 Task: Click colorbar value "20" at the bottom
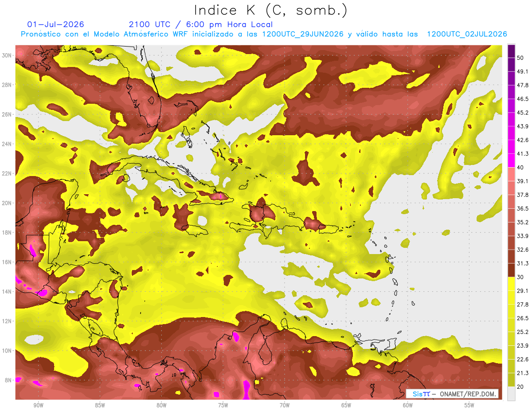[521, 387]
